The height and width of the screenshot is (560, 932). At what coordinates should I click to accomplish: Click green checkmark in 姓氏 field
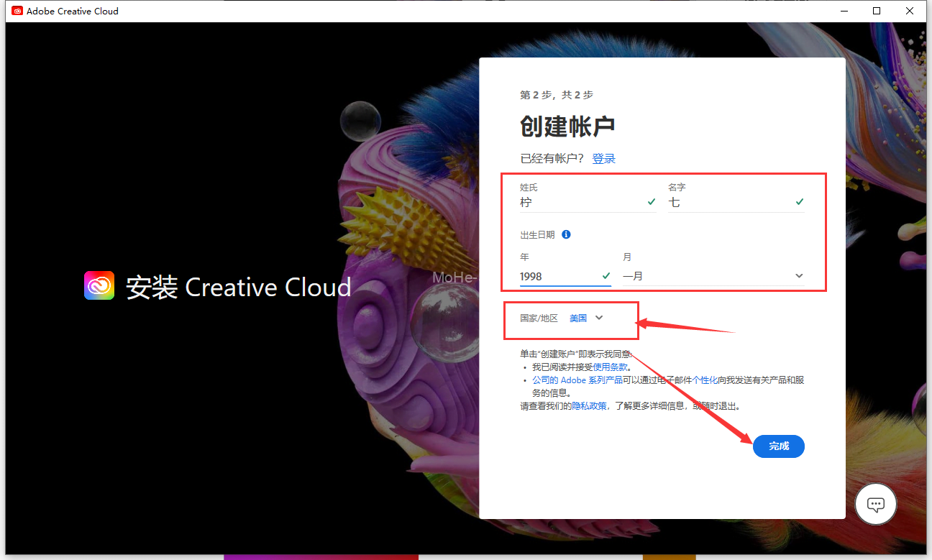click(652, 202)
